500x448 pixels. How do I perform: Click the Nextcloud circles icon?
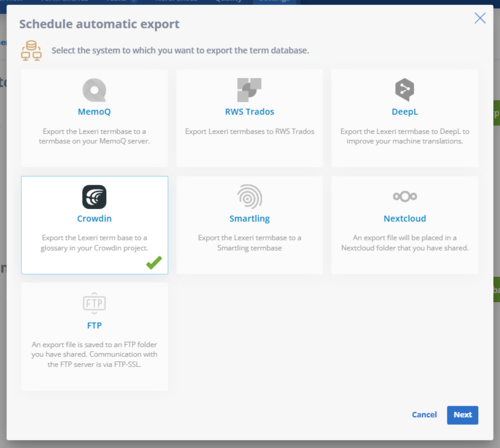click(405, 196)
